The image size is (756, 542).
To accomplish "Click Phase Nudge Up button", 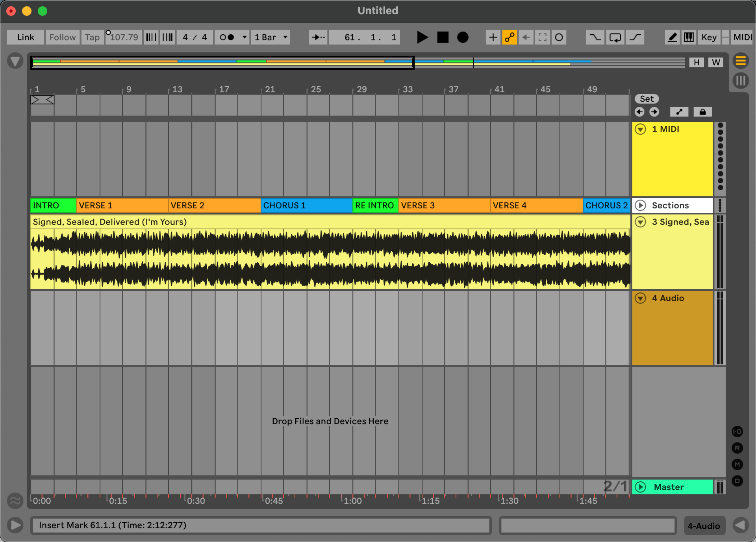I will click(167, 37).
